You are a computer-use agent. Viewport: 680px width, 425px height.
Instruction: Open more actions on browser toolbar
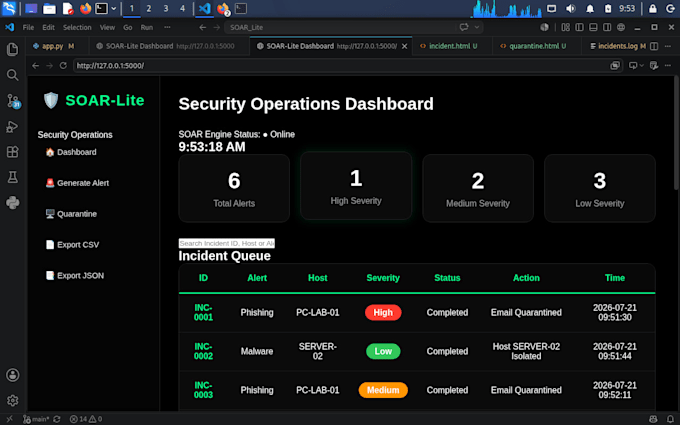pos(668,65)
